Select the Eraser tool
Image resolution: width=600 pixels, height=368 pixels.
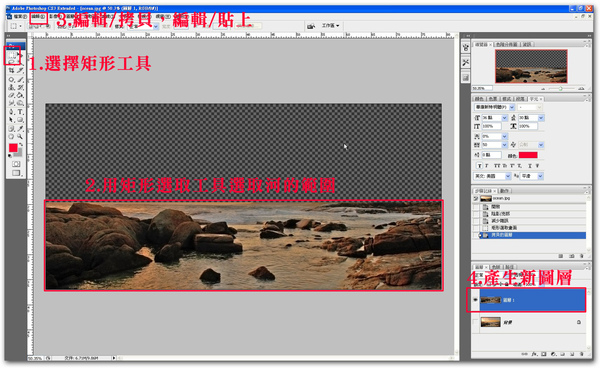click(x=11, y=95)
